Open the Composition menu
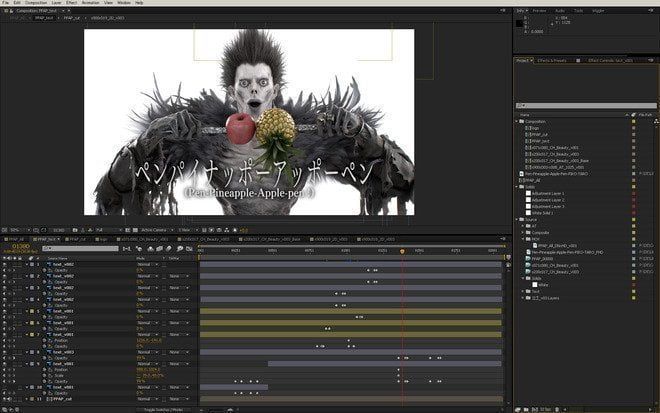 click(36, 3)
